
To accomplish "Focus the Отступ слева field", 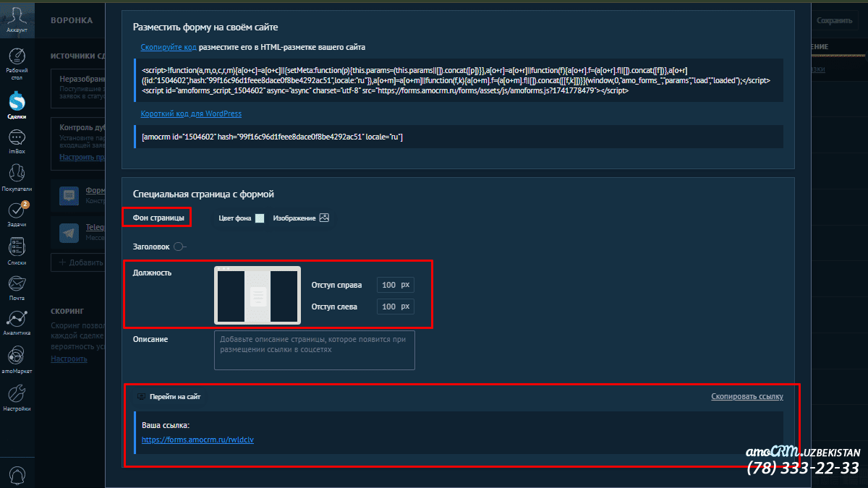I will point(395,307).
